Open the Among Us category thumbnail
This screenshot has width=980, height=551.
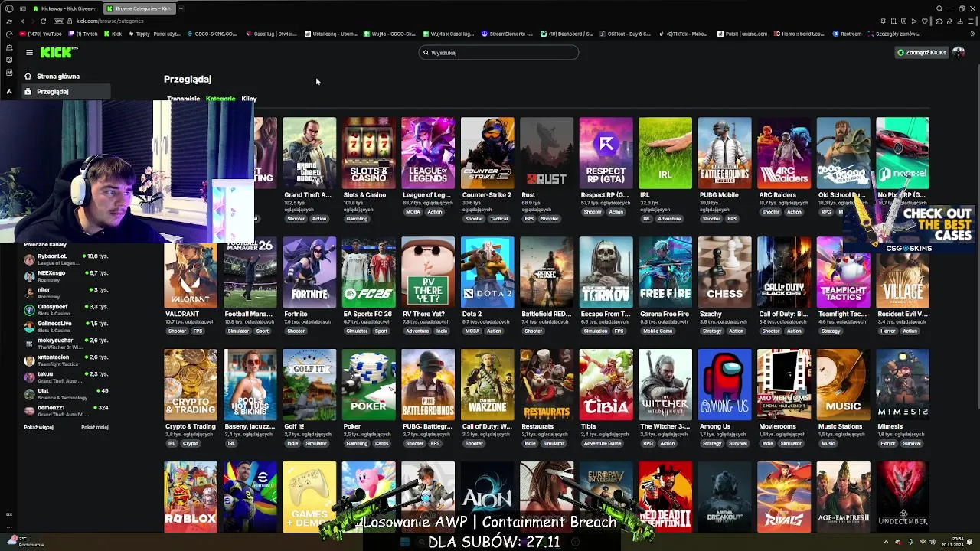click(x=724, y=385)
